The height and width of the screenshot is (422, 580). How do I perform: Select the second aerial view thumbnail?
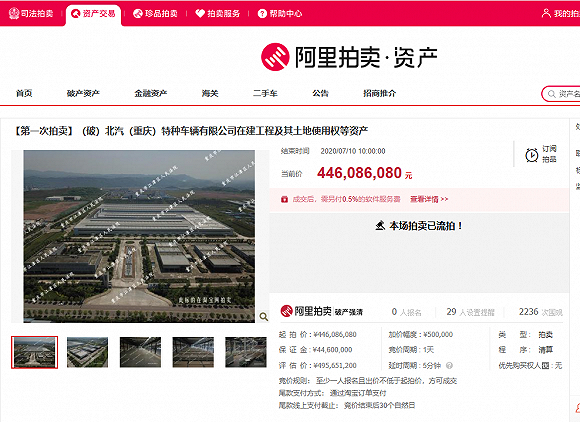87,352
